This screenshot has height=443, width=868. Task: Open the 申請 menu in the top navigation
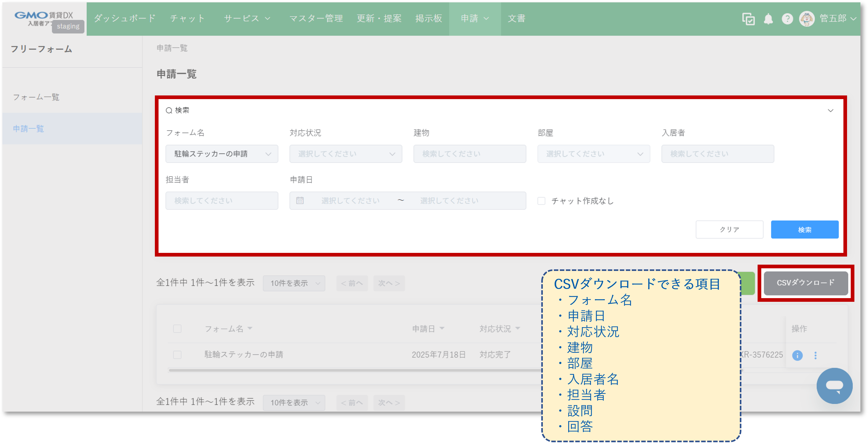[x=474, y=19]
